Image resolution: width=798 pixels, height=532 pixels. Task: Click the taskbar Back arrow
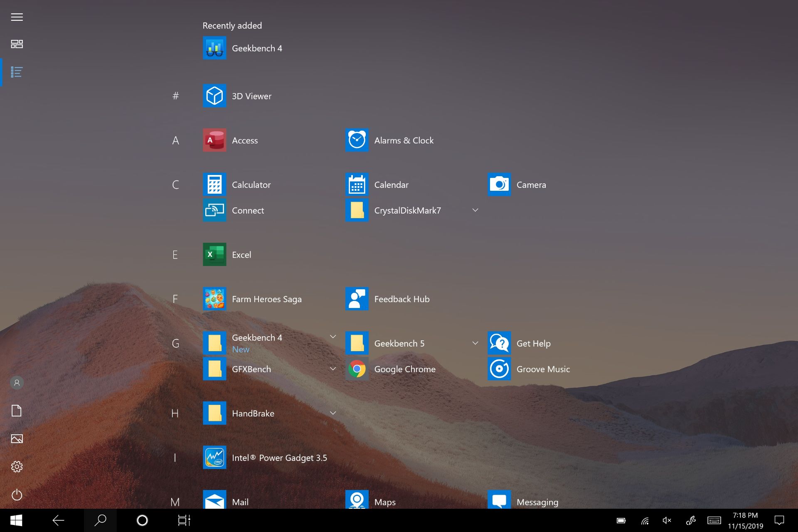point(58,520)
